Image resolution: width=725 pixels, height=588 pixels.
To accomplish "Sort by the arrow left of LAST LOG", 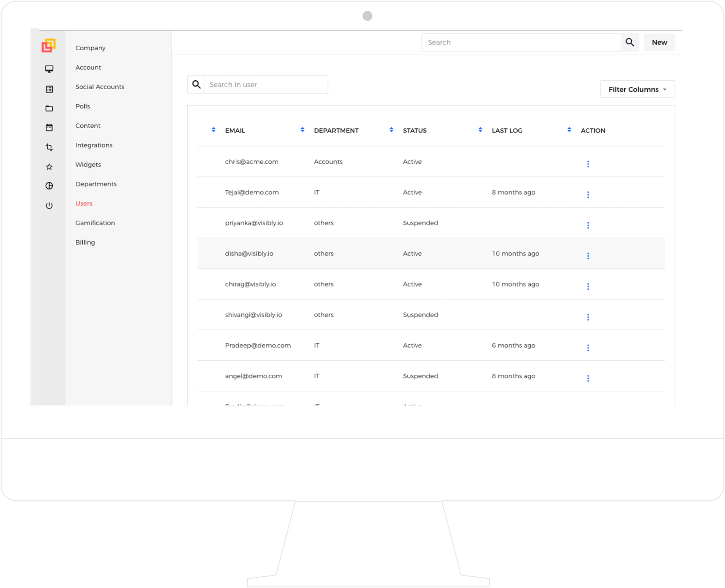I will tap(480, 130).
